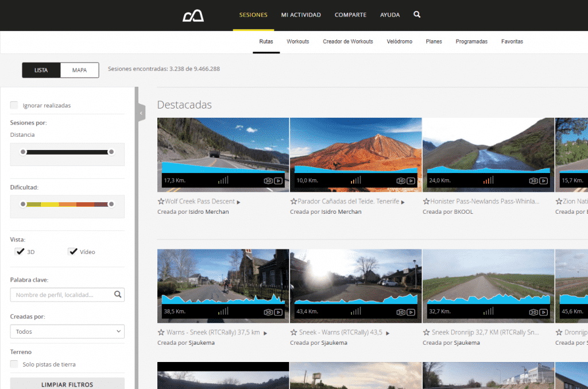Open the Programadas tab
588x389 pixels.
click(x=472, y=41)
